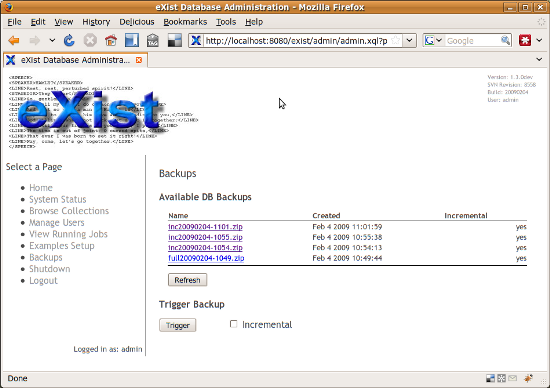The width and height of the screenshot is (550, 388).
Task: Click the Google search input field
Action: point(472,41)
